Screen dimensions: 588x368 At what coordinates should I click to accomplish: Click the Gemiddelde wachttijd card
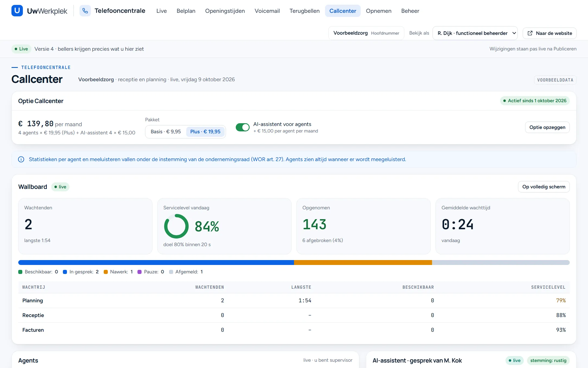(503, 226)
